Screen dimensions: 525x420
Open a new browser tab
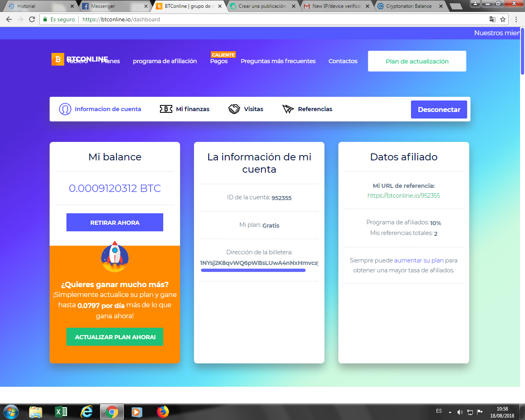click(x=456, y=6)
